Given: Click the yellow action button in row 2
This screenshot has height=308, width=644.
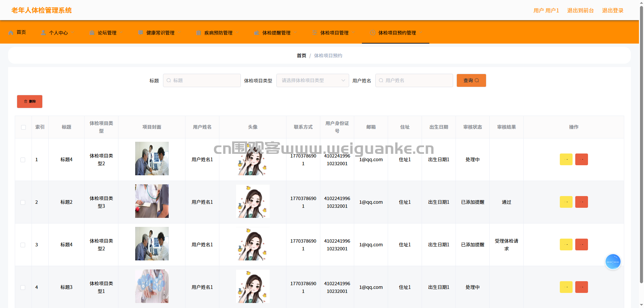Looking at the screenshot, I should pyautogui.click(x=566, y=202).
